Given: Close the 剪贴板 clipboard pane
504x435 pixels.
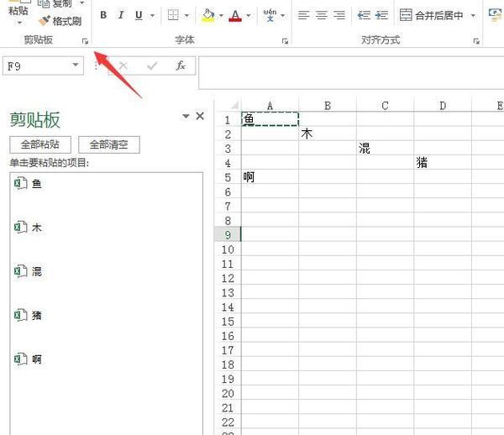Looking at the screenshot, I should pos(200,116).
